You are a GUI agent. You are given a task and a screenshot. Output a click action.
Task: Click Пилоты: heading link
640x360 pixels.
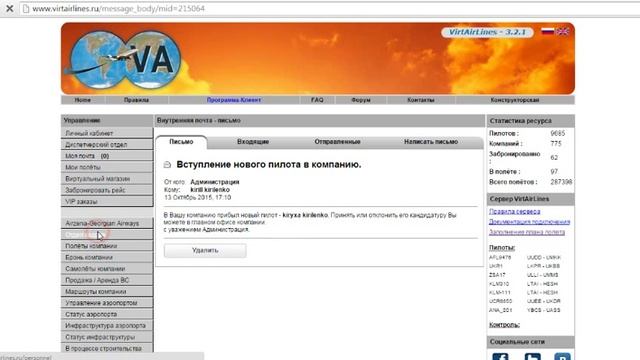pyautogui.click(x=502, y=247)
